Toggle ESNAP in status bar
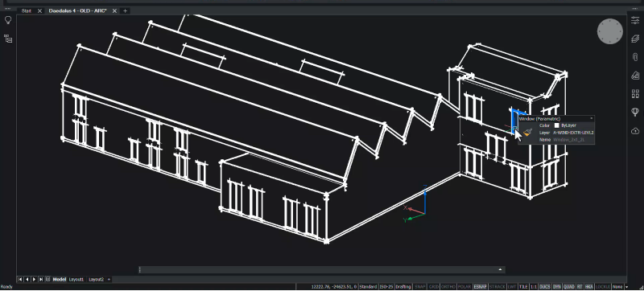 (x=481, y=287)
